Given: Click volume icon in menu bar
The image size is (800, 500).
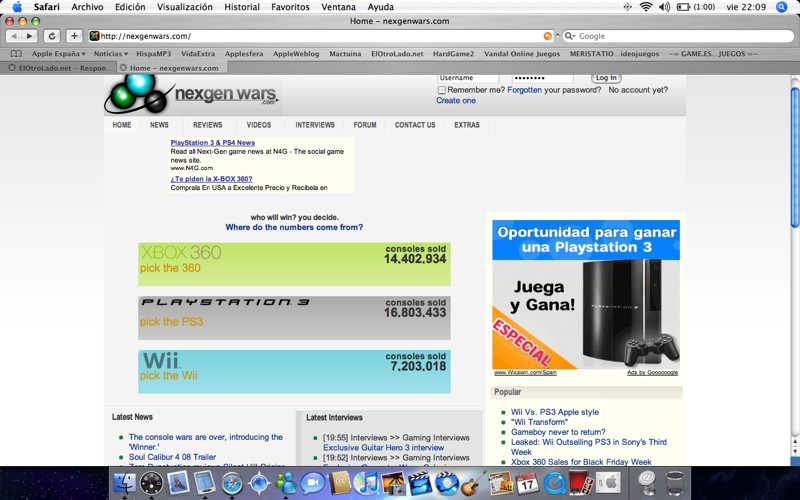Looking at the screenshot, I should [664, 7].
